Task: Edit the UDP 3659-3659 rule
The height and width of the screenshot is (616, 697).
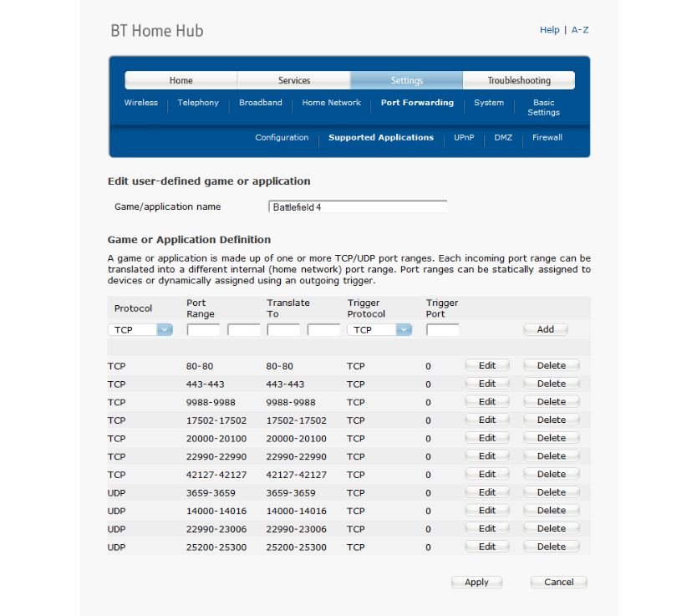Action: click(x=487, y=492)
